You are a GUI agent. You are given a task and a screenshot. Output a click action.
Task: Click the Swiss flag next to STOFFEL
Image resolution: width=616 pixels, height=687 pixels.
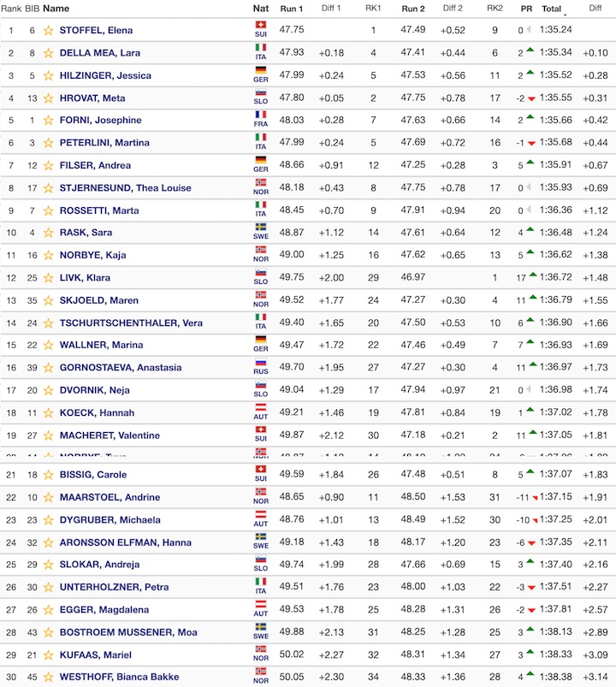pyautogui.click(x=261, y=25)
